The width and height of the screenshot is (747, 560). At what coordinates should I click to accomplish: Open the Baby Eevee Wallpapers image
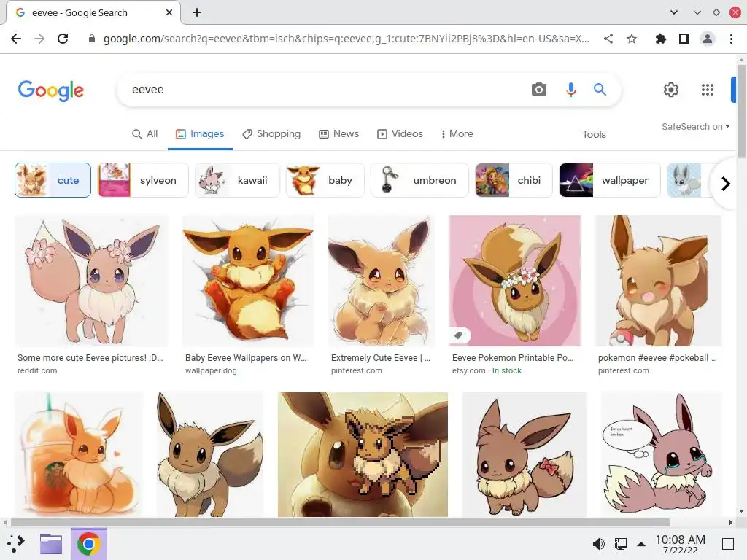[x=248, y=281]
